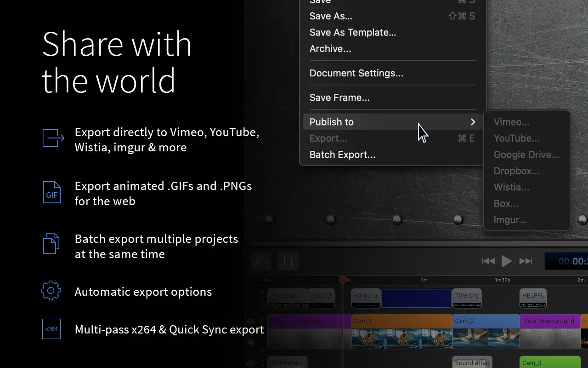Click the red playhead marker on timeline
This screenshot has height=368, width=588.
coord(342,280)
